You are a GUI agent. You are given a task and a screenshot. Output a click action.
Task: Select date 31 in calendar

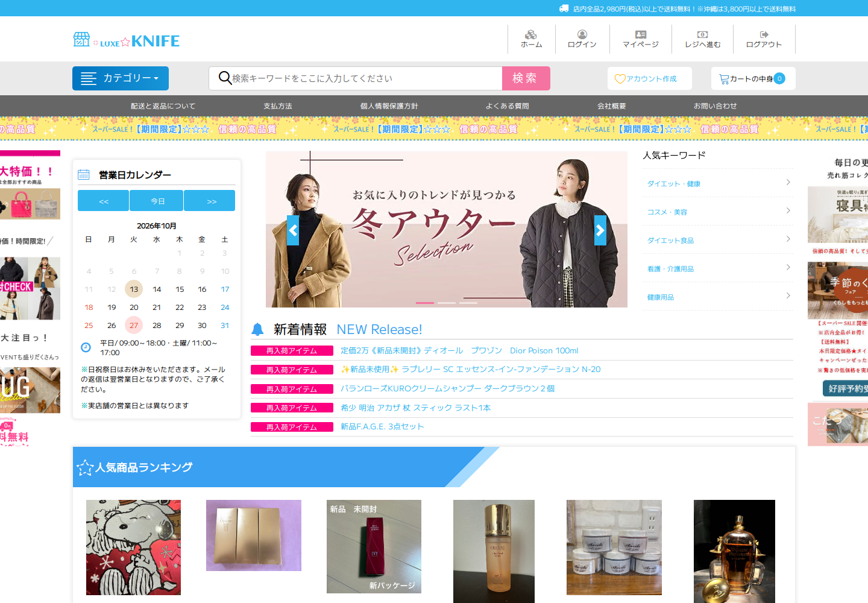click(x=225, y=325)
